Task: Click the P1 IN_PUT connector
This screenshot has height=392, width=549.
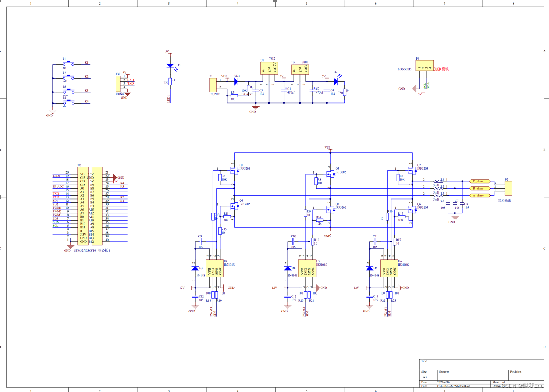Action: click(x=213, y=85)
